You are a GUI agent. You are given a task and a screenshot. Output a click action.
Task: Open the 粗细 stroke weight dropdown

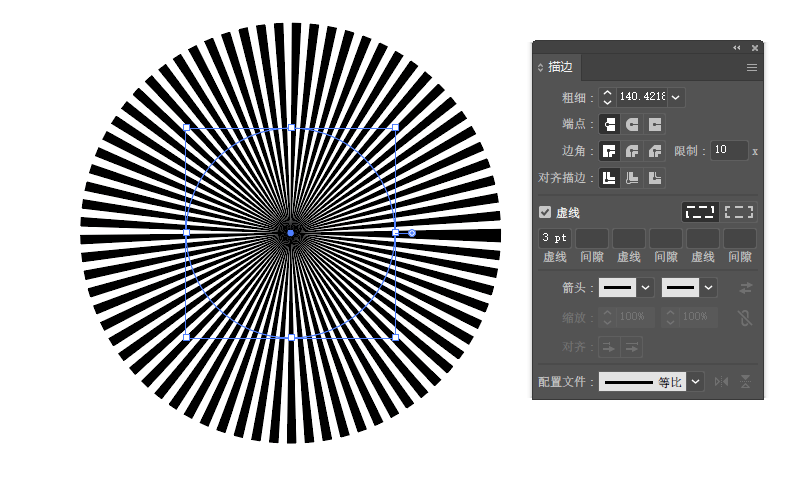click(x=676, y=97)
